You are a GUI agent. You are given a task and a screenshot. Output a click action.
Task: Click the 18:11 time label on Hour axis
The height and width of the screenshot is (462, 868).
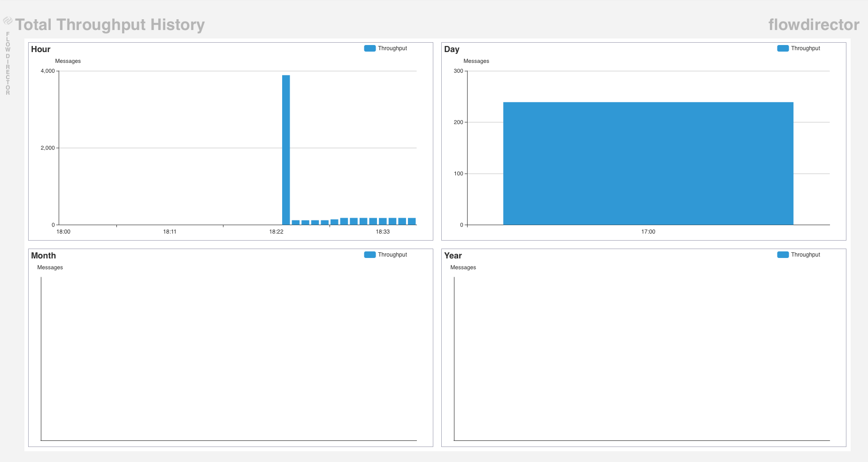(169, 232)
